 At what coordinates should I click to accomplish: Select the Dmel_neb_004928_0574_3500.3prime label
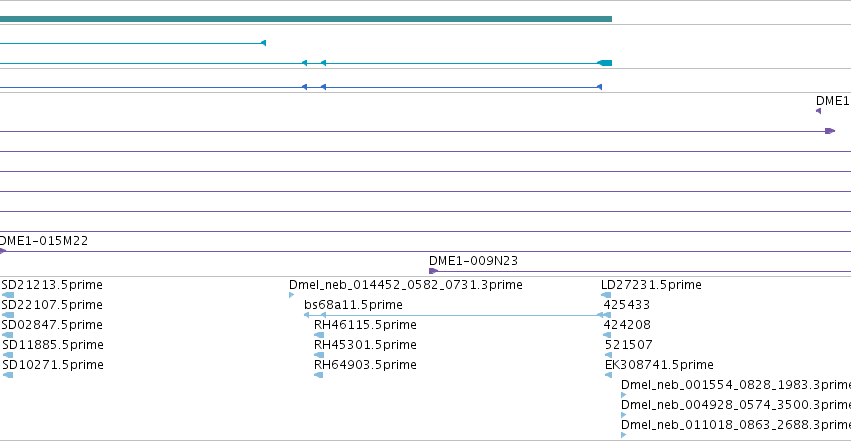coord(736,405)
